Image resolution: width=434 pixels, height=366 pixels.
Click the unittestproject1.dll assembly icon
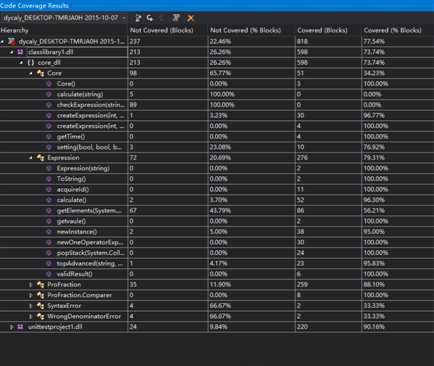coord(21,327)
